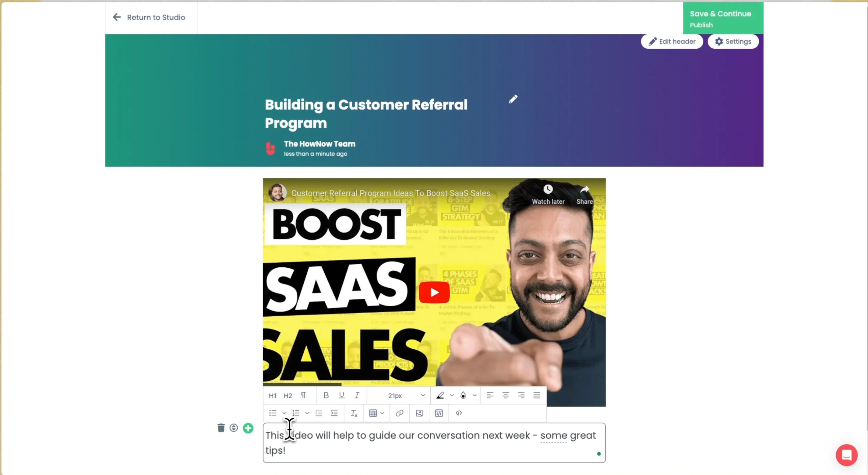
Task: Open the Edit header option
Action: 672,41
